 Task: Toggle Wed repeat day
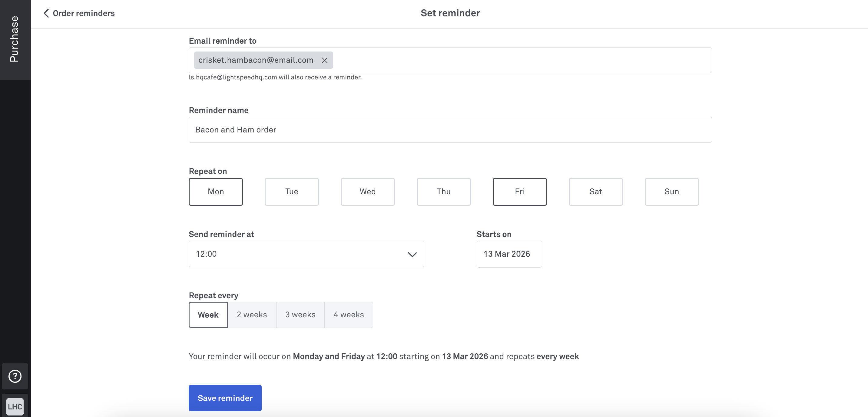(368, 192)
